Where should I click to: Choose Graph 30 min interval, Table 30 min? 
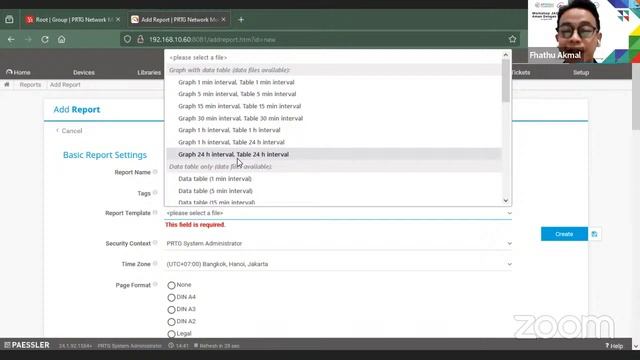click(x=333, y=118)
